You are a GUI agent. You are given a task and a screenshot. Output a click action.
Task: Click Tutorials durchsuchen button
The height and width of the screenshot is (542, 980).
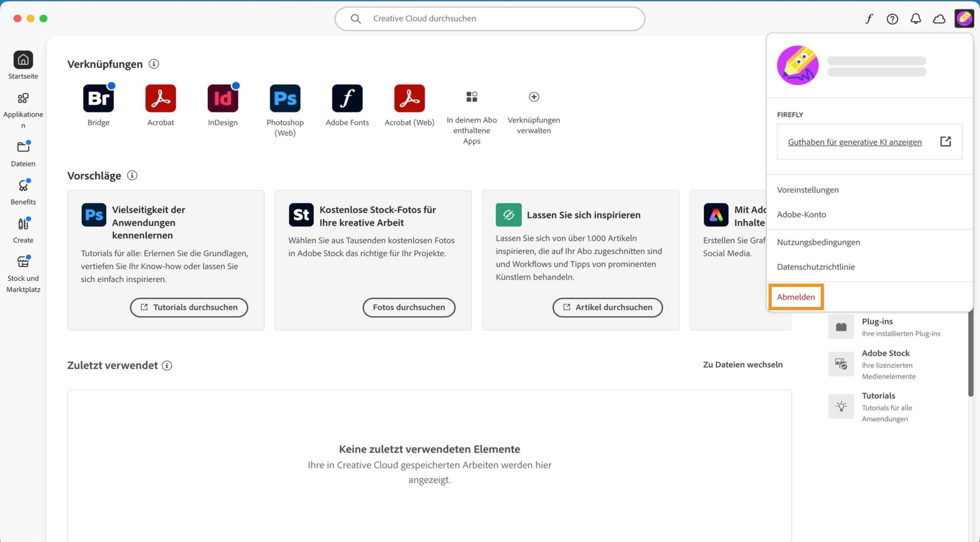tap(189, 308)
